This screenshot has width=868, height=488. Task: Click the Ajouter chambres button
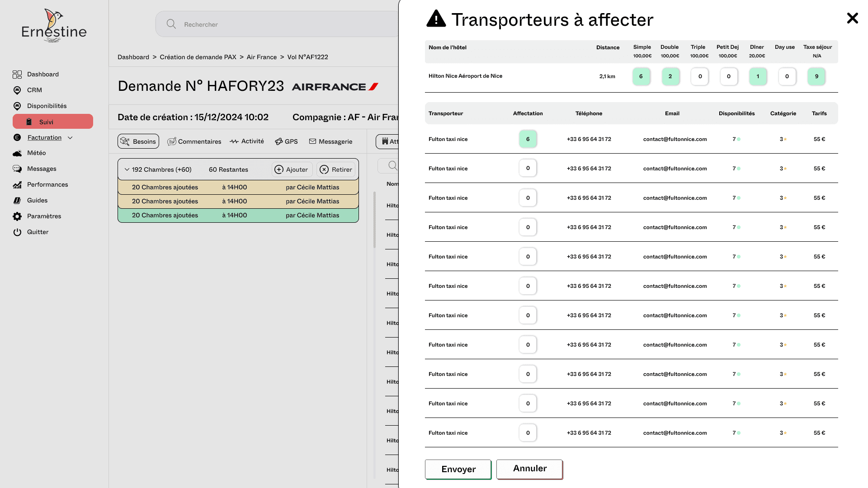[292, 169]
